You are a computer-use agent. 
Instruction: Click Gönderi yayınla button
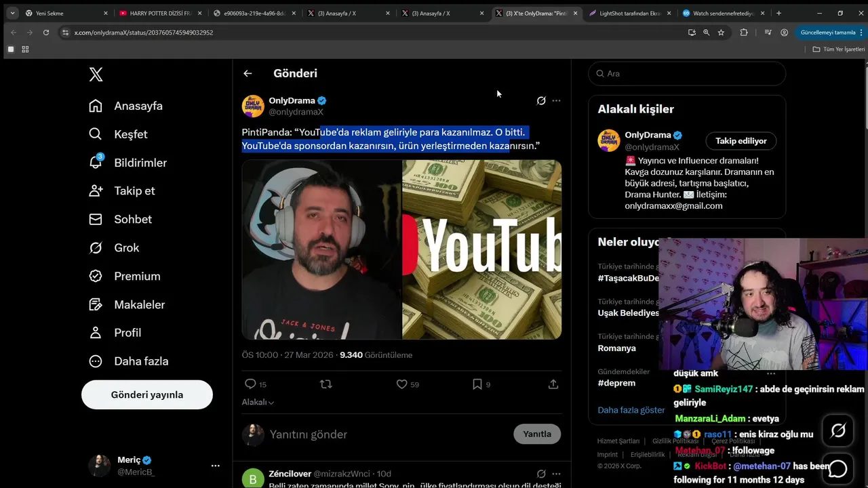point(147,394)
